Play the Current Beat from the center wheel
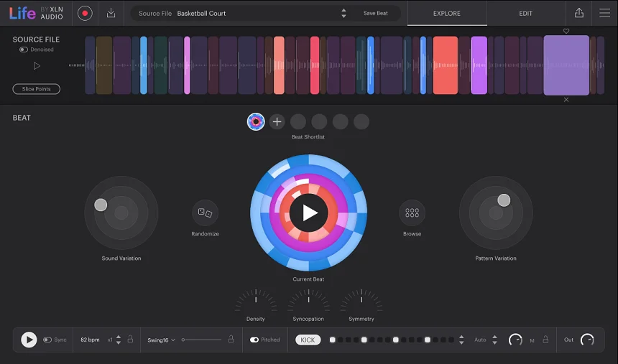 309,213
